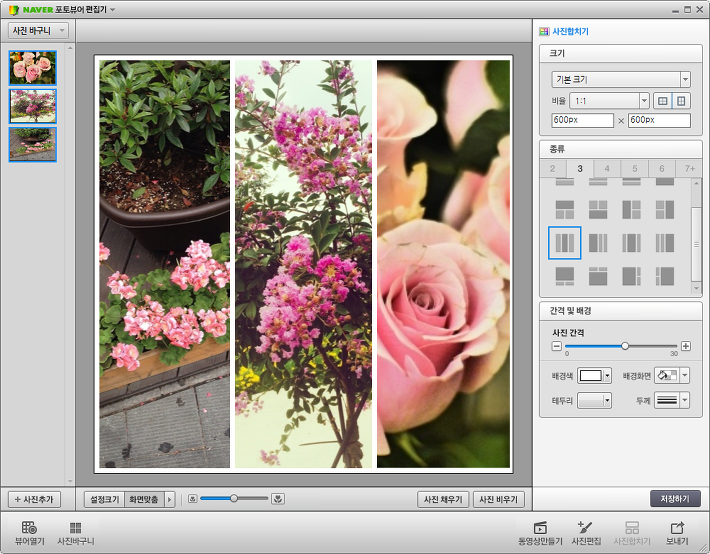710x554 pixels.
Task: Open the 배경색 color dropdown arrow
Action: tap(607, 376)
